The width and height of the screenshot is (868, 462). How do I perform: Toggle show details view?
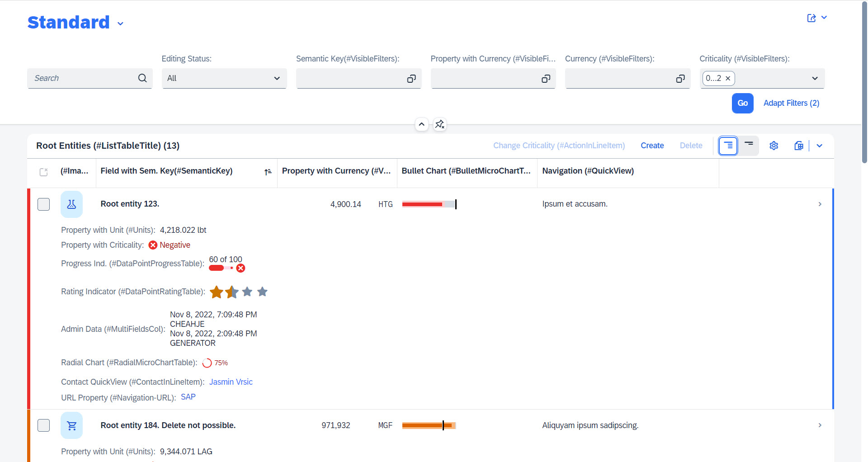[728, 146]
